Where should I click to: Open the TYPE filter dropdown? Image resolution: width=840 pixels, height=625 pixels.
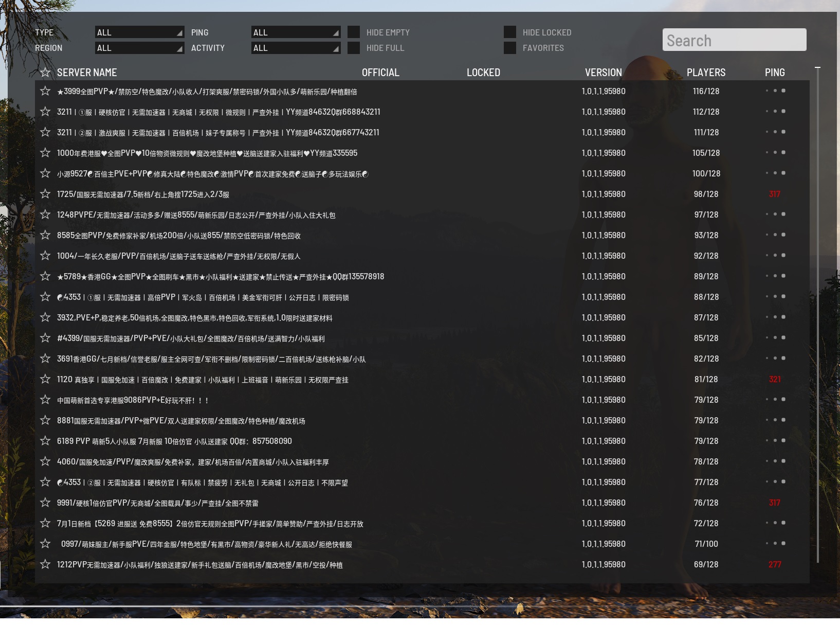pyautogui.click(x=139, y=32)
